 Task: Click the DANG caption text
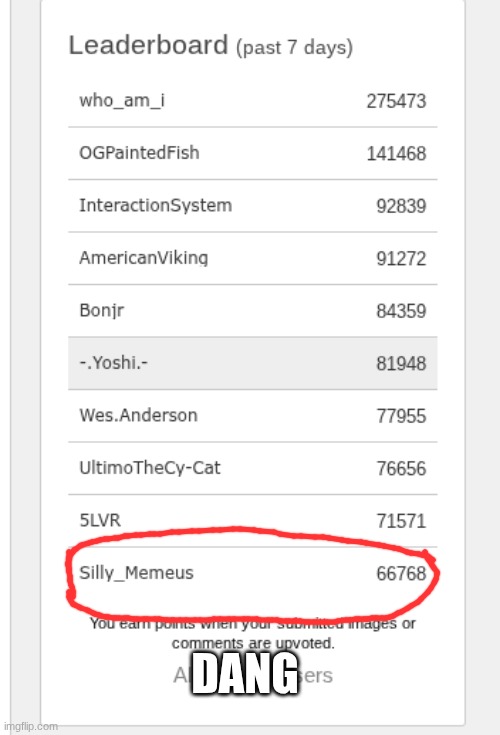click(245, 673)
